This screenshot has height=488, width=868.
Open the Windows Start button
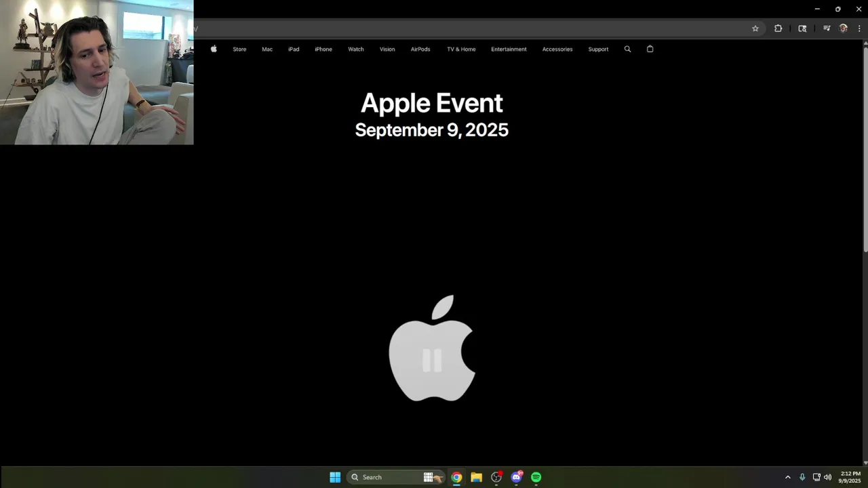click(335, 477)
